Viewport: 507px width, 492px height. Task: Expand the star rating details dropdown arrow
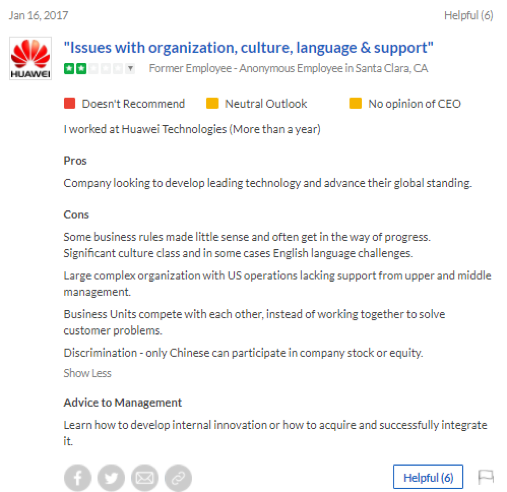coord(130,69)
